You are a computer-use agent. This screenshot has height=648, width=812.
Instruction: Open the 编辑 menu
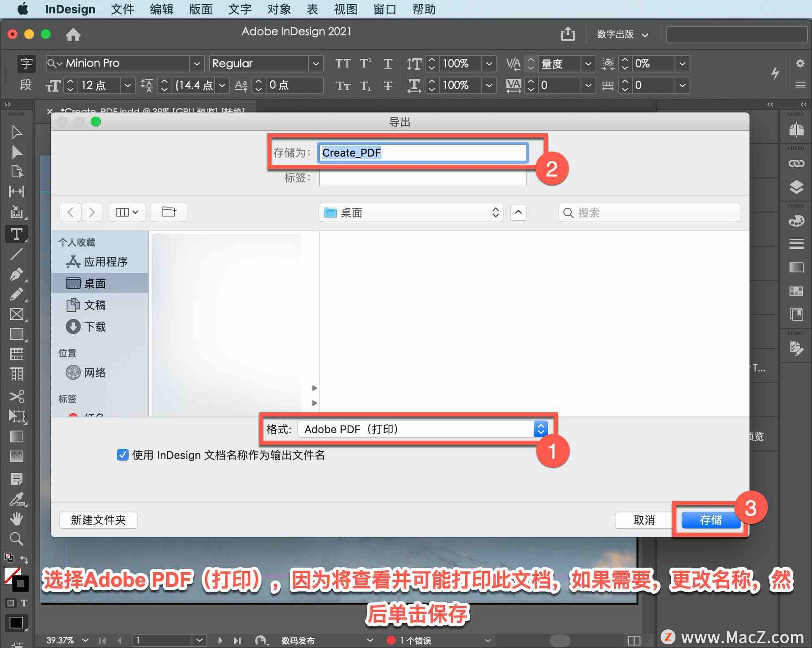click(x=162, y=9)
